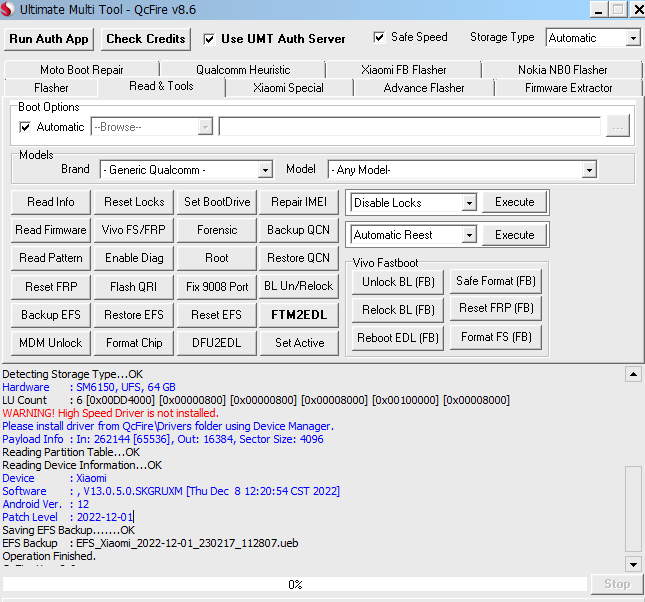Open the Disable Locks dropdown
This screenshot has width=645, height=602.
click(x=469, y=202)
